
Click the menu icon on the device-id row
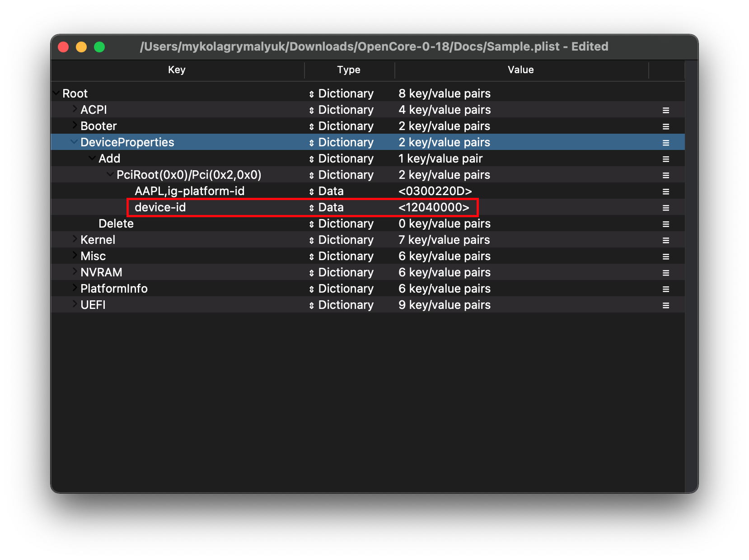[665, 208]
